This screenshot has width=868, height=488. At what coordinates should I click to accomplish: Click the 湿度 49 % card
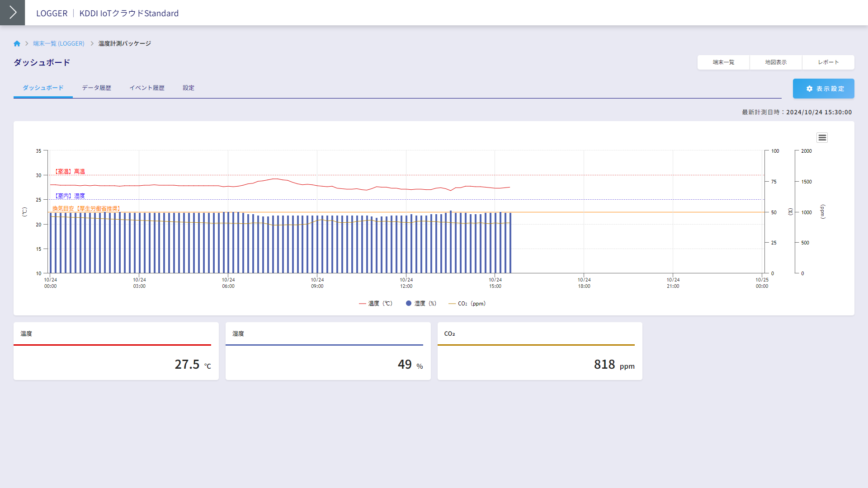coord(328,351)
